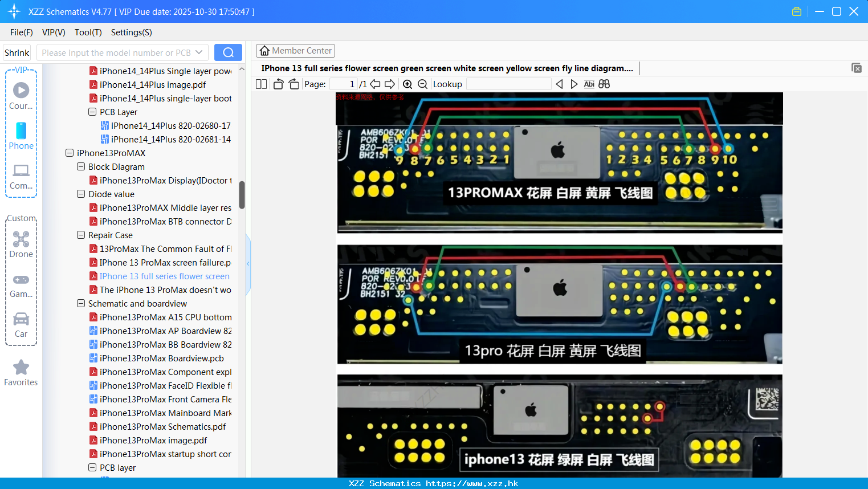Click the yellow toolbox icon in title bar
The image size is (868, 489).
pyautogui.click(x=797, y=11)
